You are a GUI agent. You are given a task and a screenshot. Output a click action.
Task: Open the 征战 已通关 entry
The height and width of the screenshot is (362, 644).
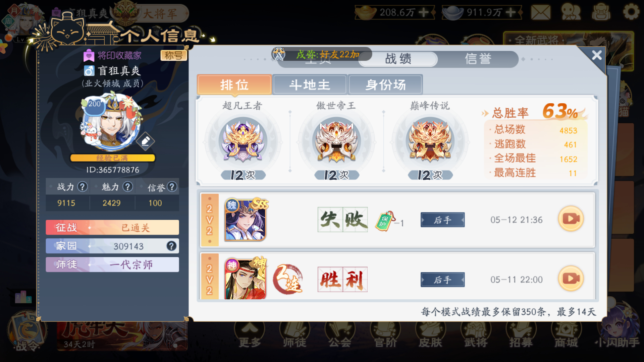click(112, 228)
